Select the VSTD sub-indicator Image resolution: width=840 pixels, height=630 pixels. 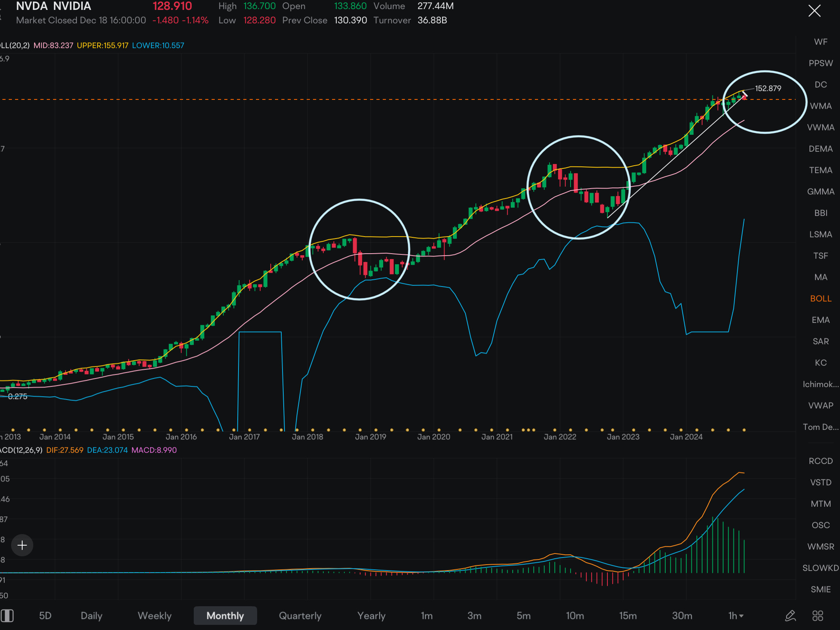[821, 482]
